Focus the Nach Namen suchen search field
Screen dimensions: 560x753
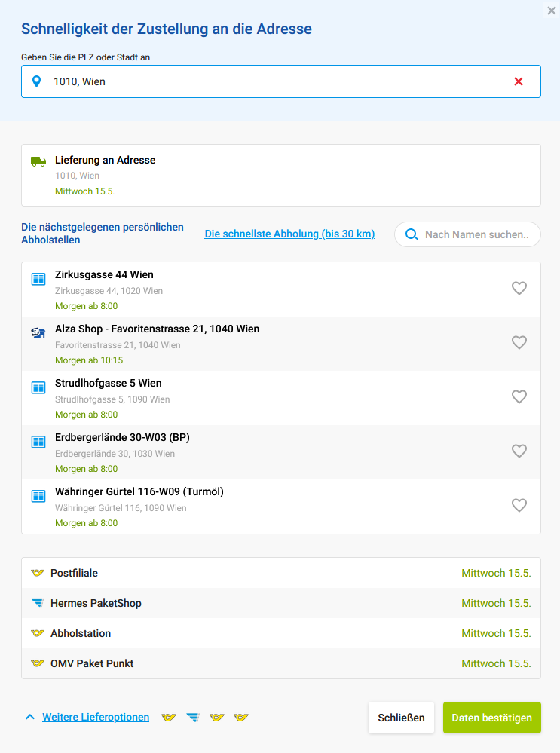coord(467,234)
